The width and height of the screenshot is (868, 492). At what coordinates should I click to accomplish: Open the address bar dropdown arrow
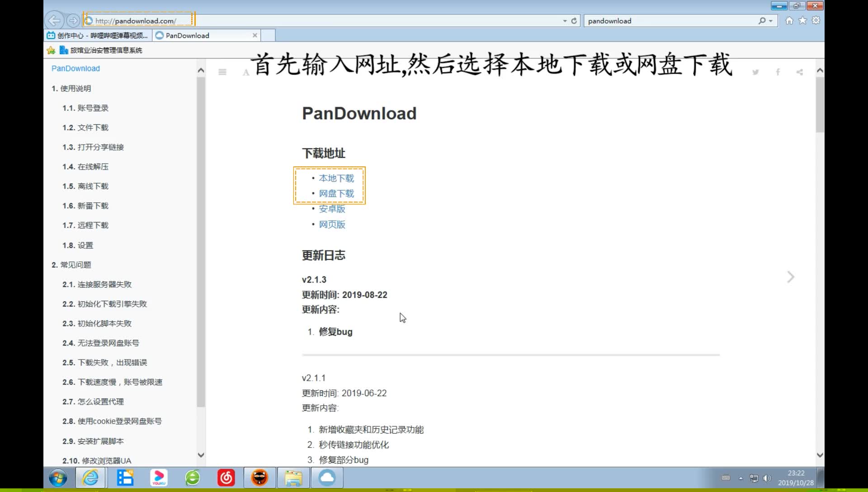click(565, 21)
